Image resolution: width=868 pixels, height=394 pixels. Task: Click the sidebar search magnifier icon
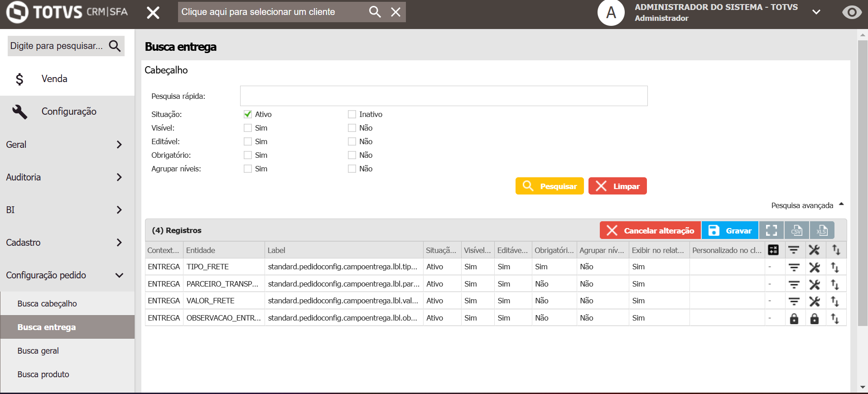115,46
